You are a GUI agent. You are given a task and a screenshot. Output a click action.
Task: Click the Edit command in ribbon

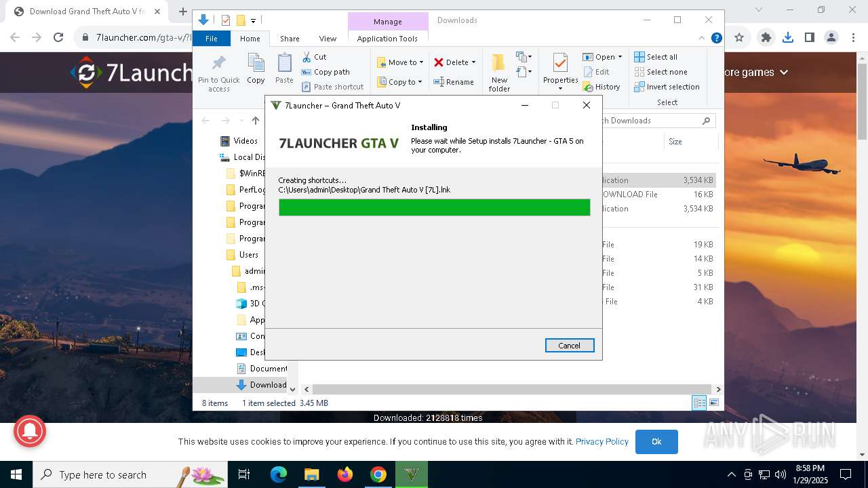point(596,72)
